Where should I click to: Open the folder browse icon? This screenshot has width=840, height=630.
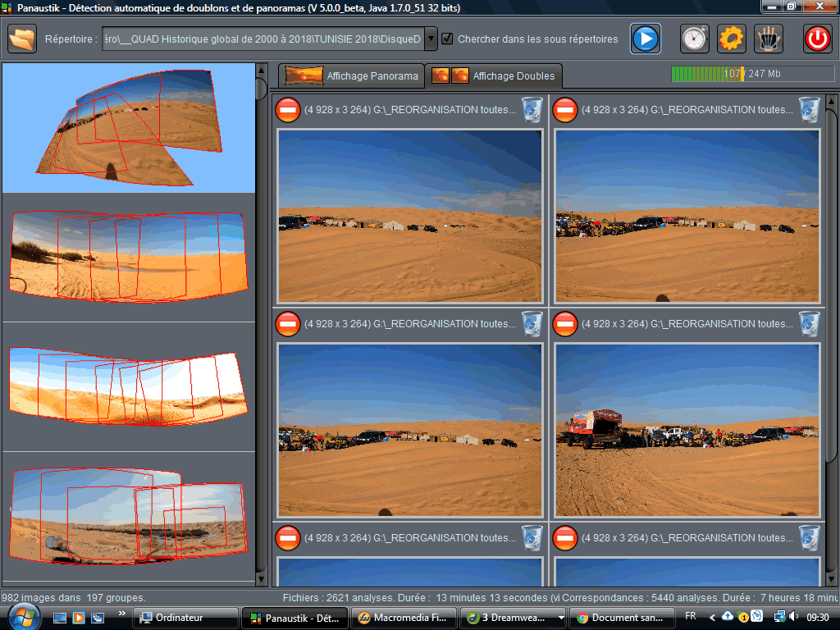point(22,39)
